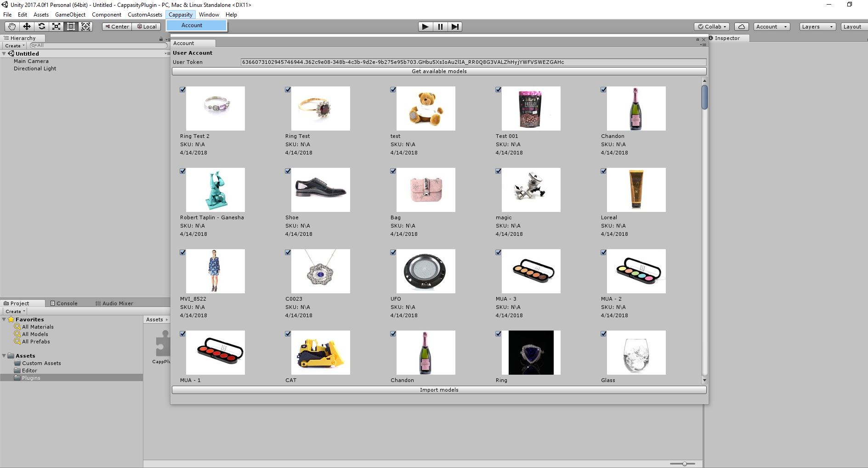868x468 pixels.
Task: Click the Pause button
Action: point(440,27)
